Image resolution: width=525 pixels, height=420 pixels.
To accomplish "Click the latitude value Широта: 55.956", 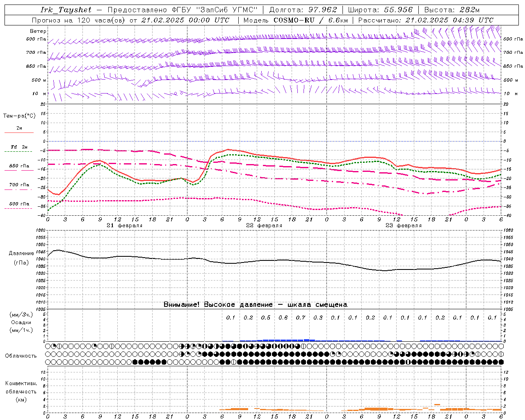I will (380, 10).
